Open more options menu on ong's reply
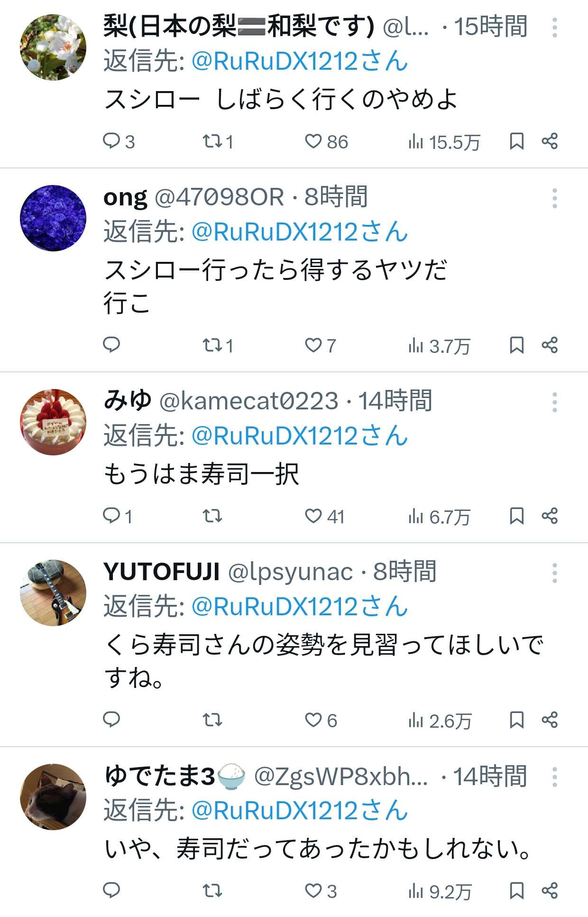 click(x=554, y=198)
